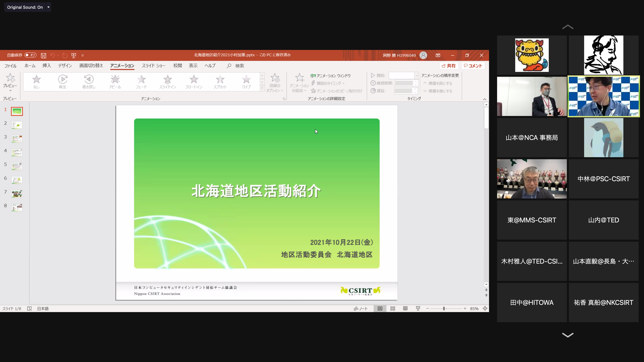Viewport: 644px width, 362px height.
Task: Select the スライドイン animation effect
Action: tap(168, 82)
